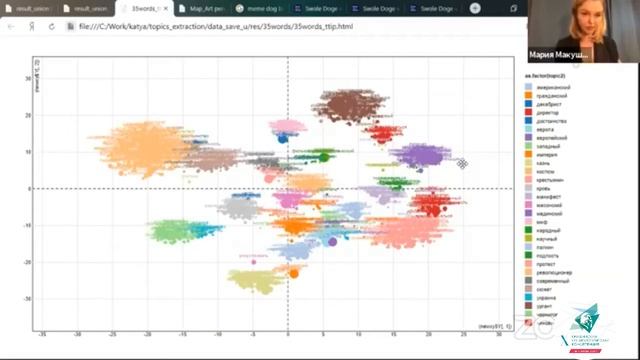Screen dimensions: 640x360
Task: Click the казнь yellow legend swatch
Action: pos(528,163)
